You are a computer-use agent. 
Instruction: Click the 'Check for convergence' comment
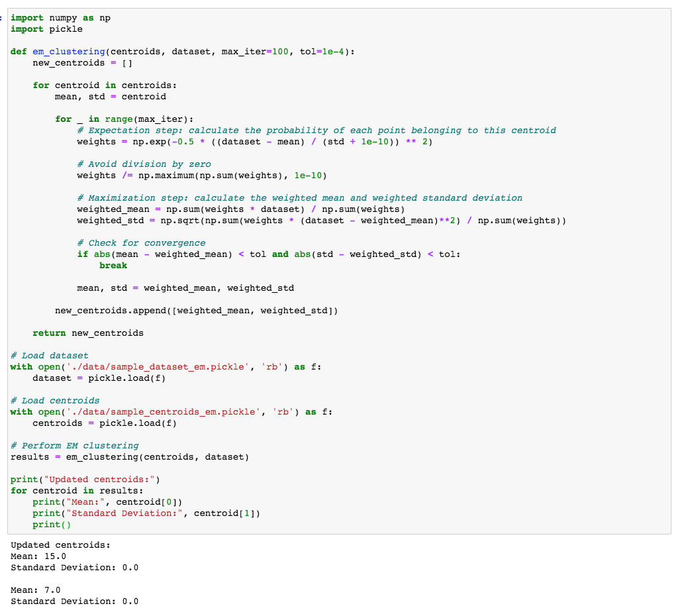pos(141,243)
